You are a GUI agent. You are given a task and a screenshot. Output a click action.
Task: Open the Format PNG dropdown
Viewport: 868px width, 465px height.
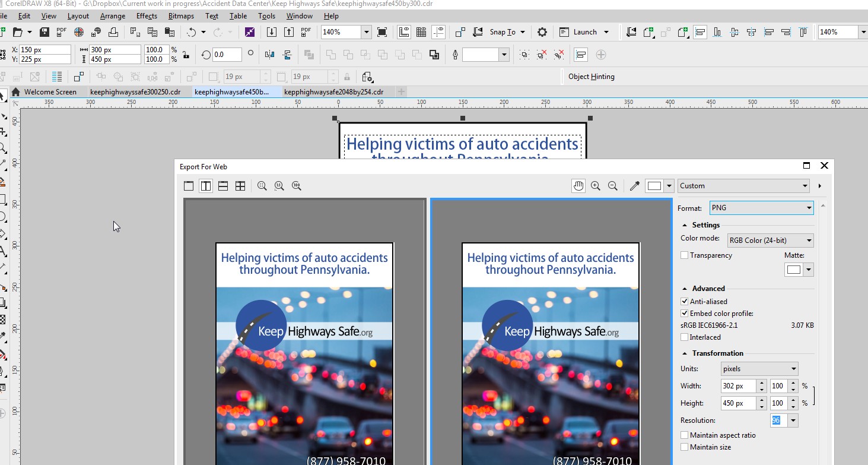pyautogui.click(x=761, y=208)
